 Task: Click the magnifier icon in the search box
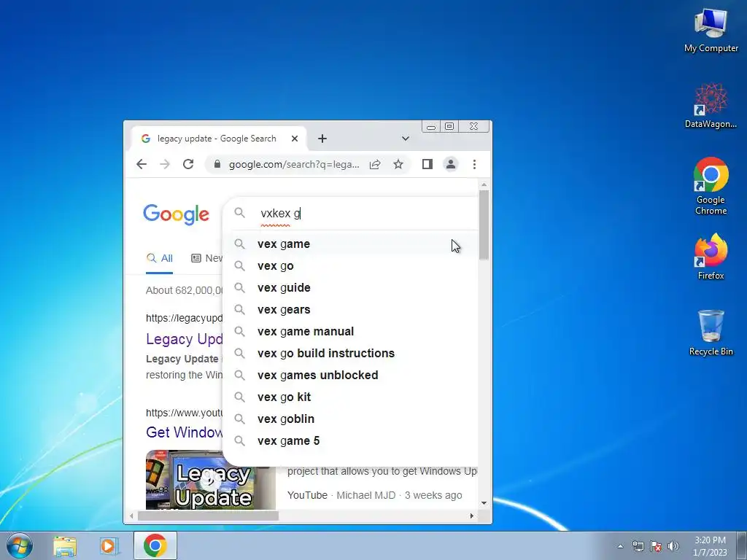[239, 213]
